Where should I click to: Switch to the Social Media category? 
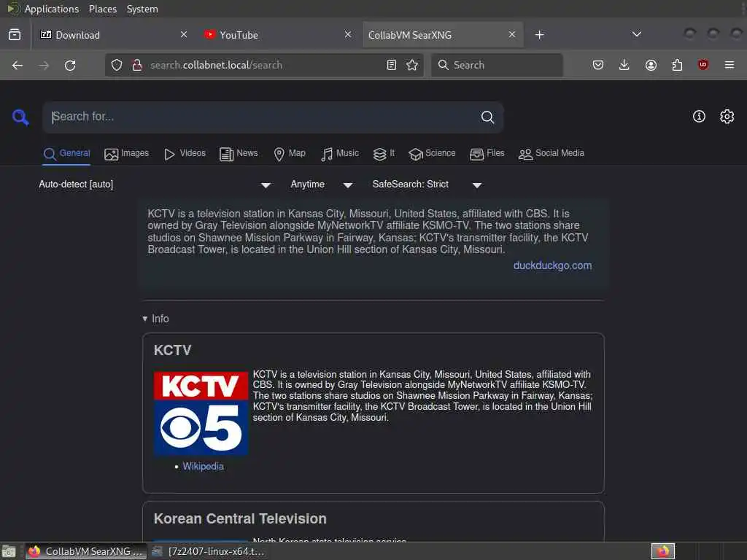pos(551,154)
